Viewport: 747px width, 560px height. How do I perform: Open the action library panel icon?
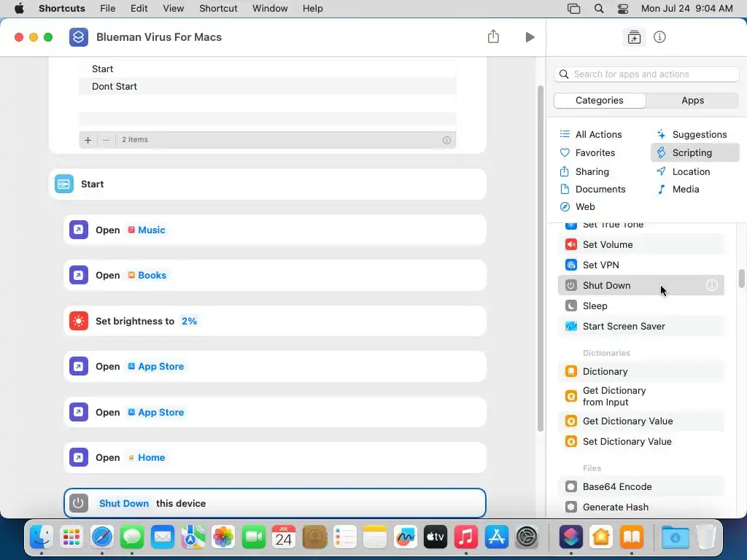634,37
